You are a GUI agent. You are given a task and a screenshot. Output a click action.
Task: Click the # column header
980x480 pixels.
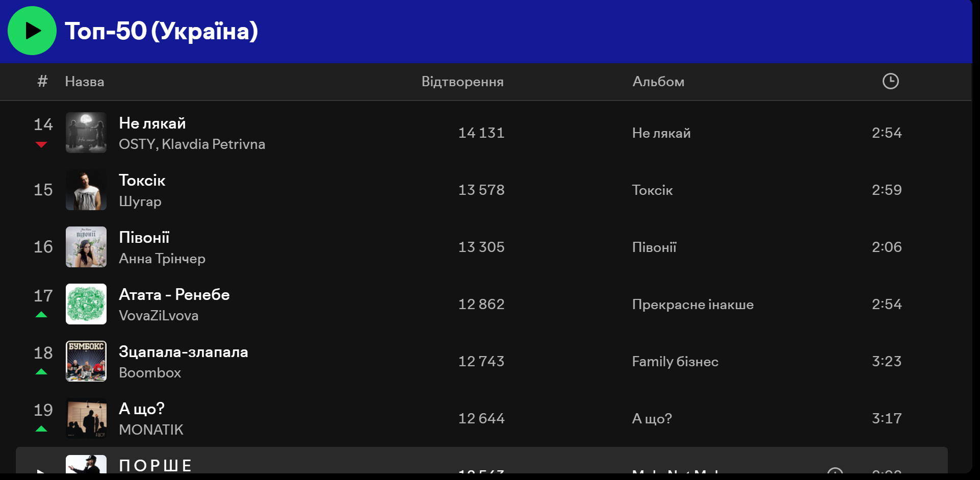(x=42, y=81)
